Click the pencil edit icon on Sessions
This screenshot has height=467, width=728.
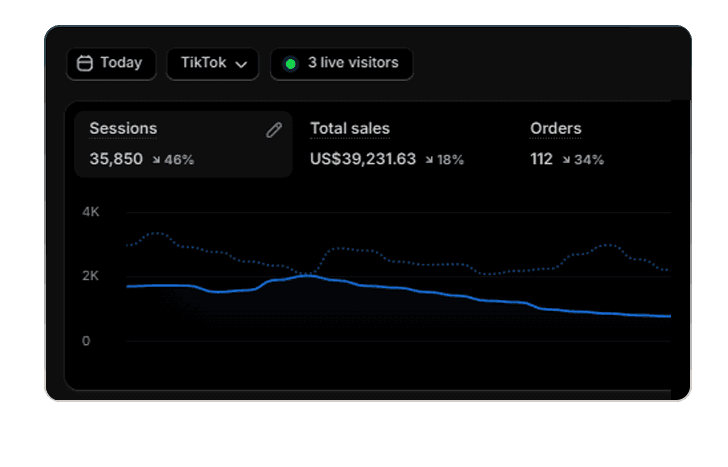click(x=274, y=130)
